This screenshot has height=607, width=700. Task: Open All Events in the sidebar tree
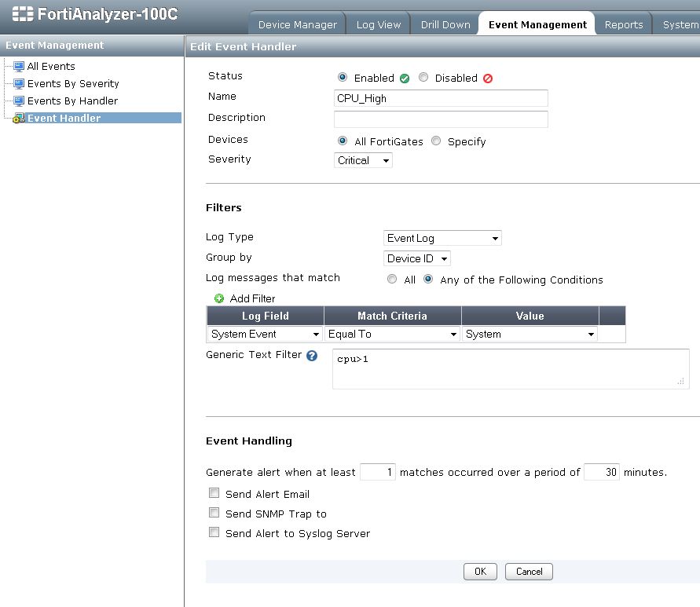click(x=51, y=67)
